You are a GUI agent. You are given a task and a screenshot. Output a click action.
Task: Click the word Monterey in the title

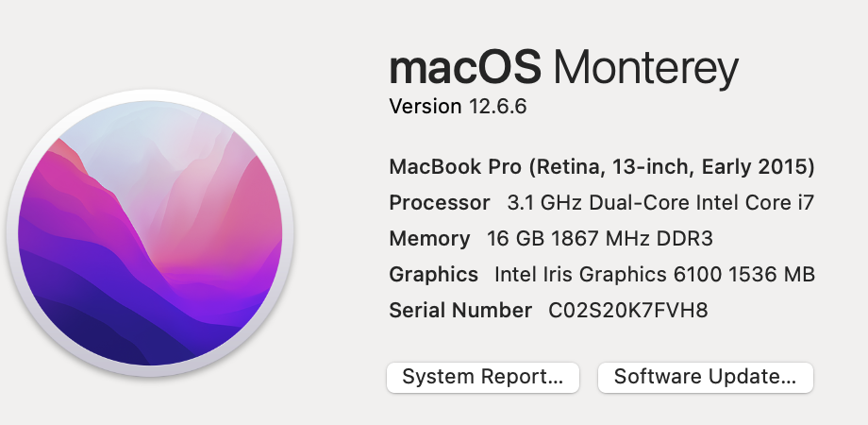pyautogui.click(x=645, y=70)
